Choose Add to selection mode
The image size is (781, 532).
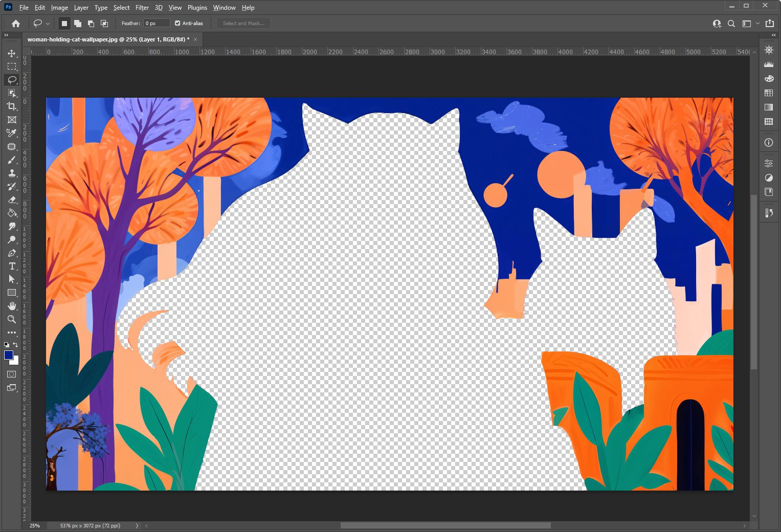pos(78,24)
